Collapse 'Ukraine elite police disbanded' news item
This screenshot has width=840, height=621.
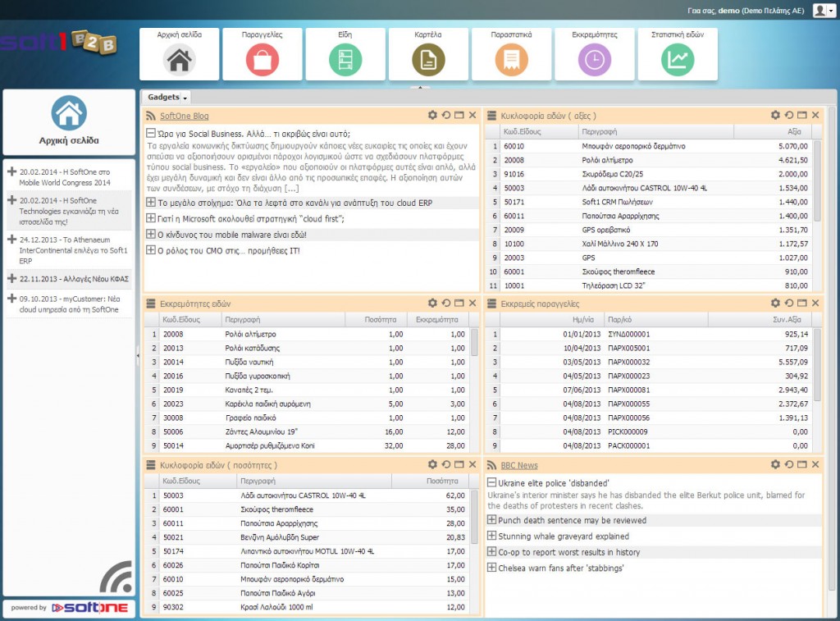tap(492, 482)
